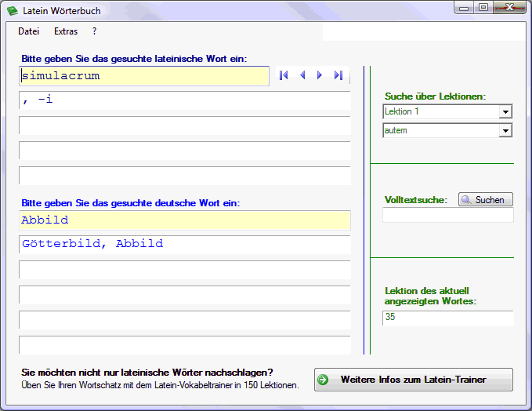Click Weitere Infos zum Latein-Trainer button
532x411 pixels.
(413, 380)
